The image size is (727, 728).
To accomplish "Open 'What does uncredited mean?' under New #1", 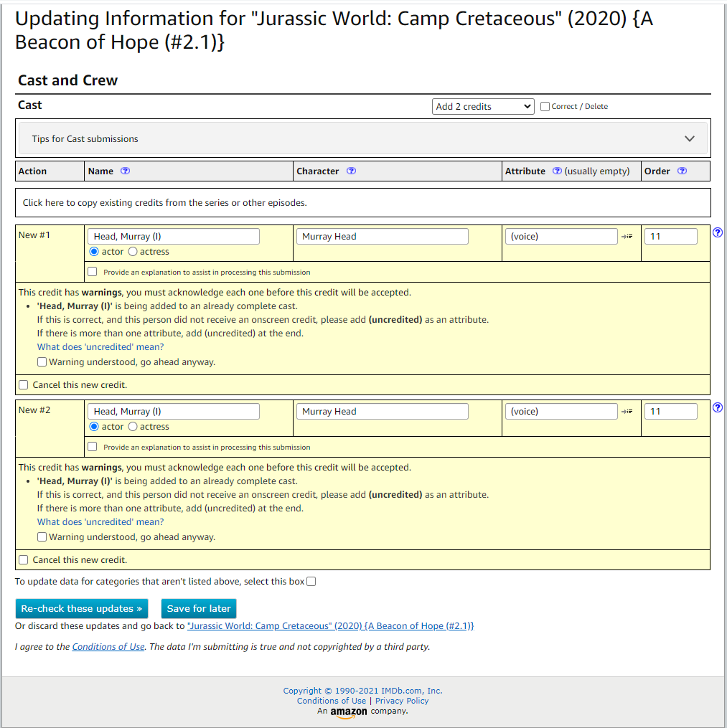I will click(100, 347).
